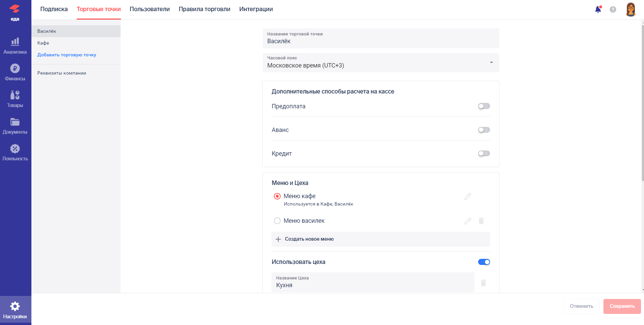Open the Лояльность section in the sidebar
Screen dimensions: 644x325
pos(15,153)
